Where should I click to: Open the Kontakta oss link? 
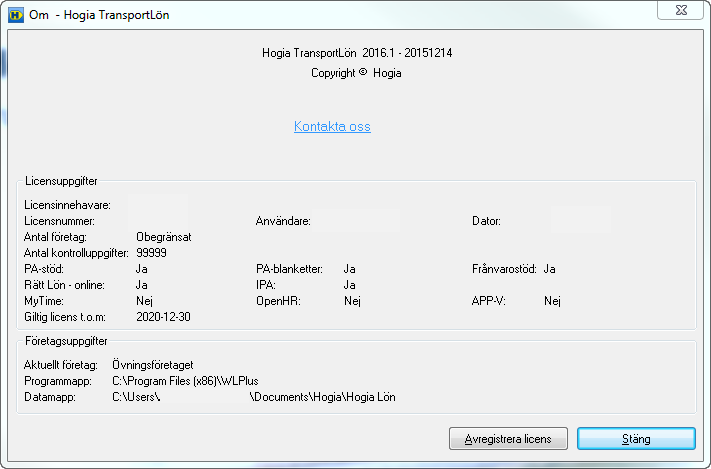point(332,126)
